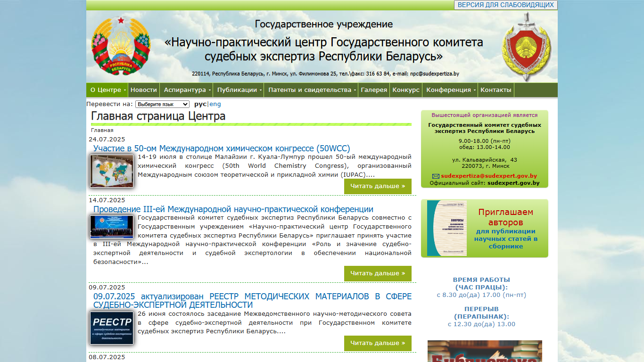Image resolution: width=644 pixels, height=362 pixels.
Task: Open the conference hall photo thumbnail
Action: click(x=112, y=227)
